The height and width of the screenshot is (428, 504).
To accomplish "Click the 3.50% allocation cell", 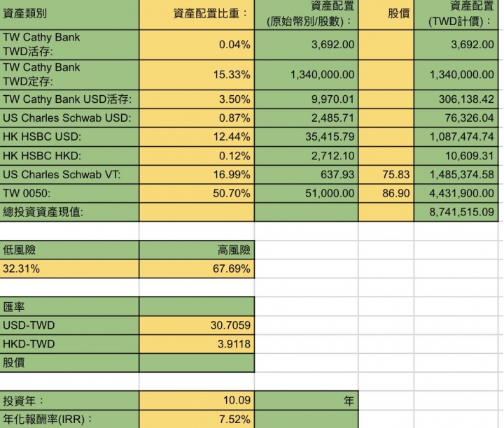I will pos(197,99).
